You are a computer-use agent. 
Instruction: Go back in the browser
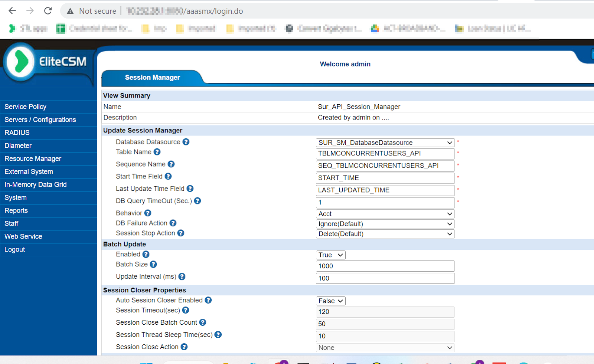(x=12, y=11)
